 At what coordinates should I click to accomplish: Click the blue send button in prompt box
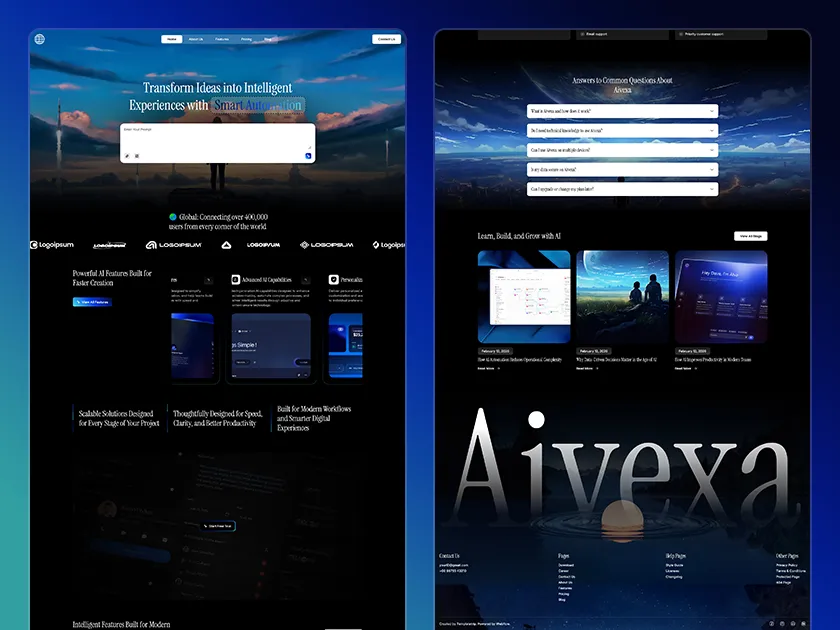(308, 156)
